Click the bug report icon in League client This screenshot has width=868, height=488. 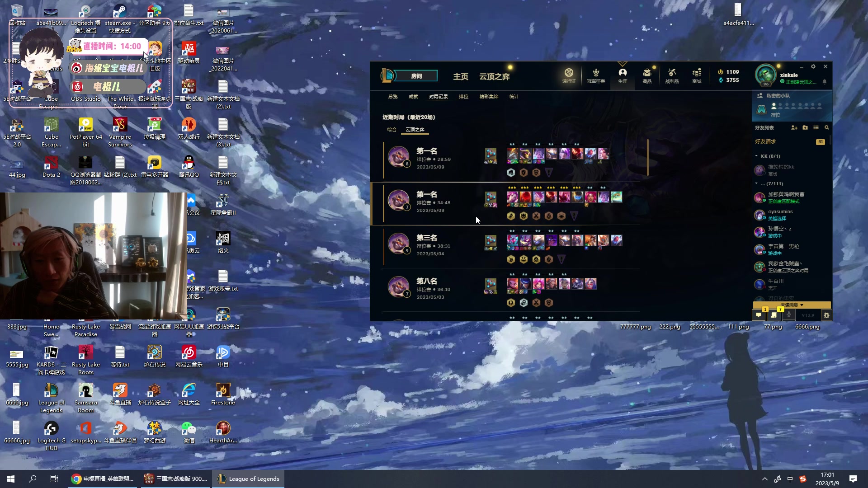[827, 315]
